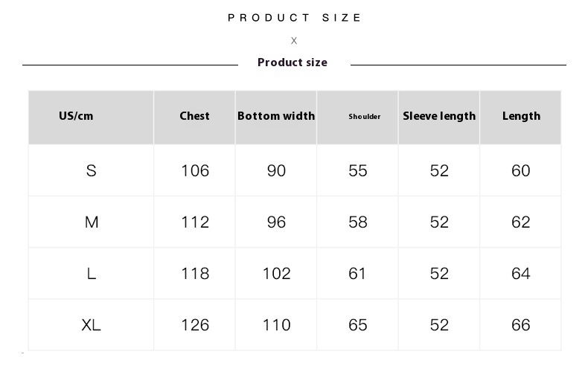The height and width of the screenshot is (366, 588).
Task: Choose the size 'XL' row label
Action: click(92, 325)
